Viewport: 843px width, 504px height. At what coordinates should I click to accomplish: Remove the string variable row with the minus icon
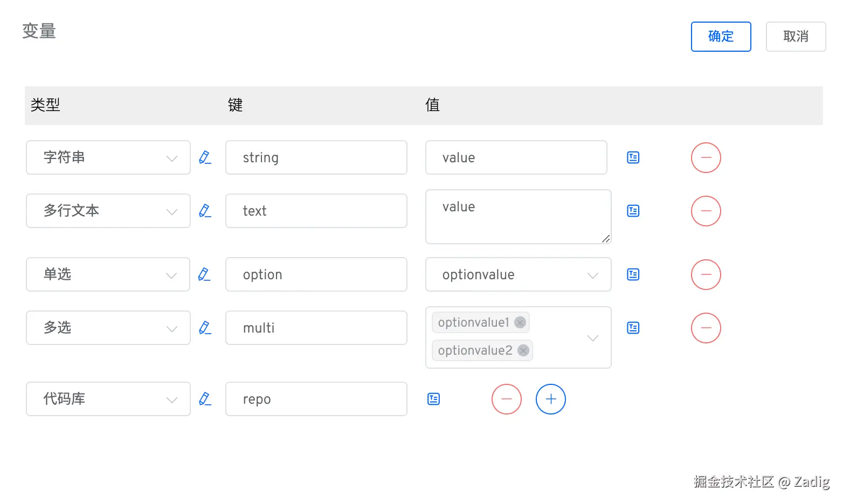(x=706, y=157)
